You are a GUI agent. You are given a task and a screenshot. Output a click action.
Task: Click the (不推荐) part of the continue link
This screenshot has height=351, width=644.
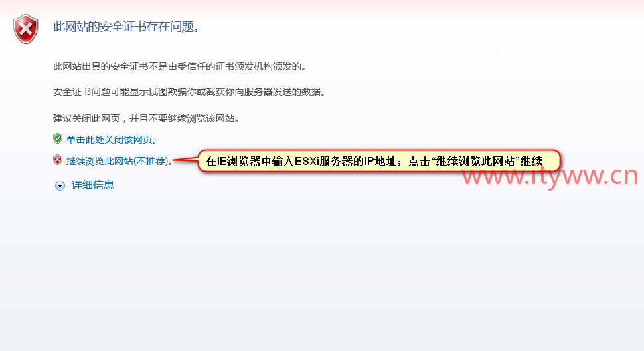click(x=151, y=161)
